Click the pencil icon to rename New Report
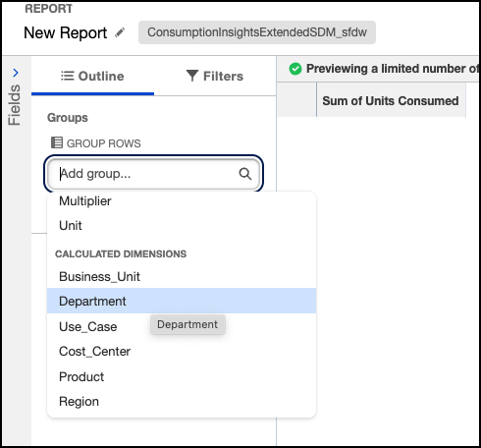 click(x=120, y=32)
